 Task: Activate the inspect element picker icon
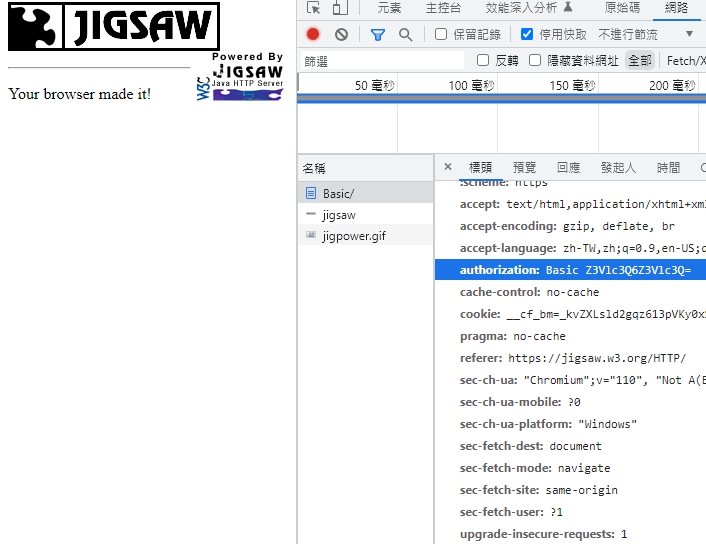click(x=313, y=8)
